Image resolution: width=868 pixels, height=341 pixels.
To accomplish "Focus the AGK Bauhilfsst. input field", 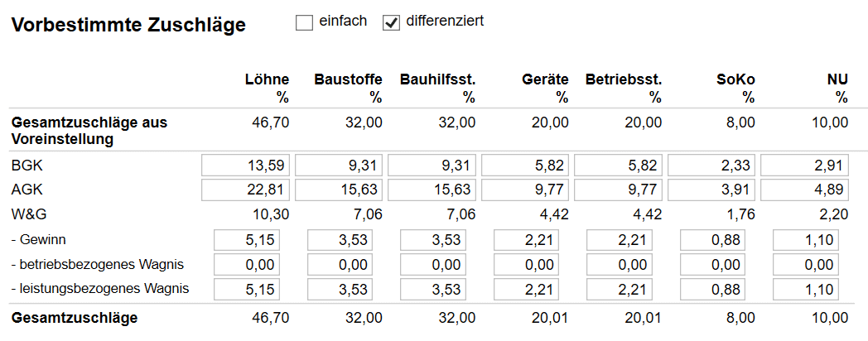I will tap(432, 190).
